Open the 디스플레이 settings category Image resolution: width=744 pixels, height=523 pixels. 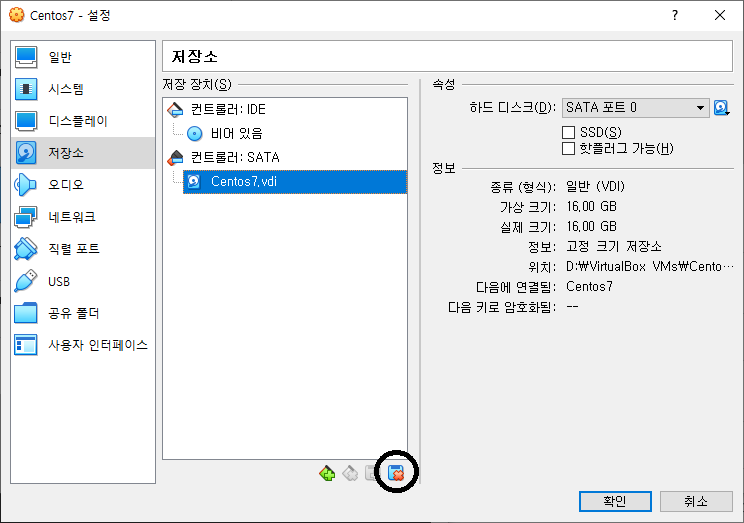tap(83, 121)
